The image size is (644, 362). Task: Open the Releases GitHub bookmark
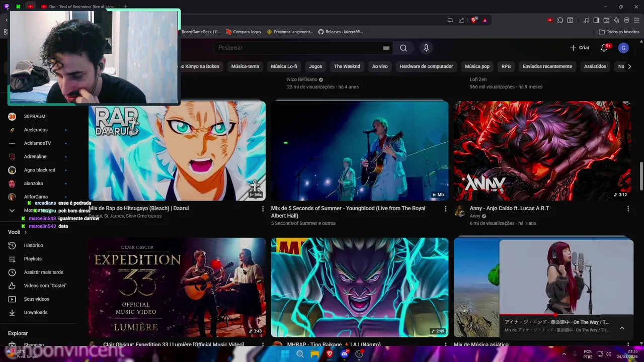point(341,32)
